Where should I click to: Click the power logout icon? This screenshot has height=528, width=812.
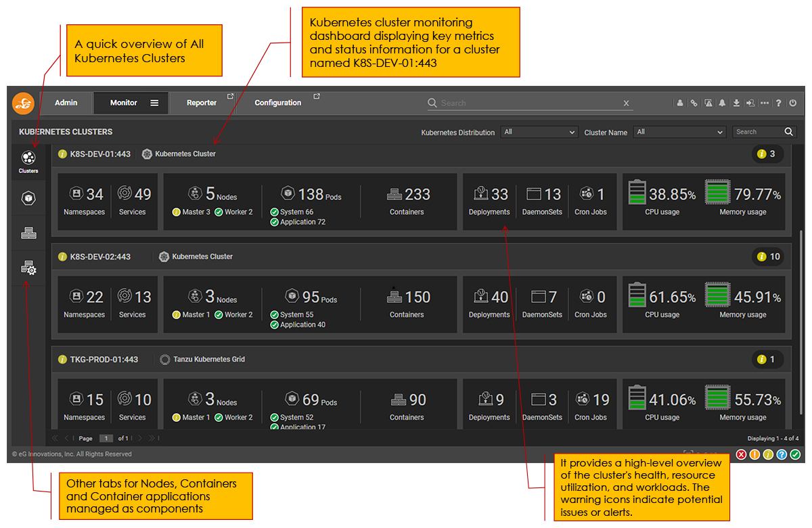pos(793,103)
